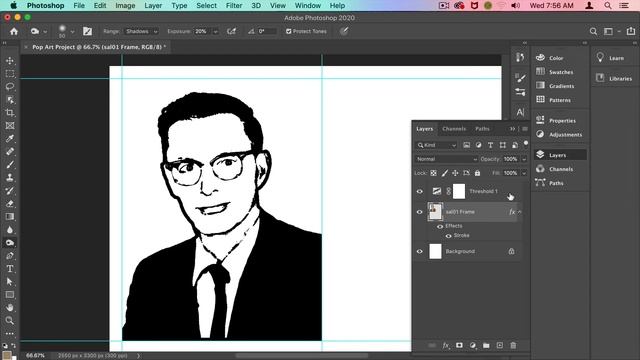Open the Swatches panel
The height and width of the screenshot is (360, 640).
[x=560, y=72]
